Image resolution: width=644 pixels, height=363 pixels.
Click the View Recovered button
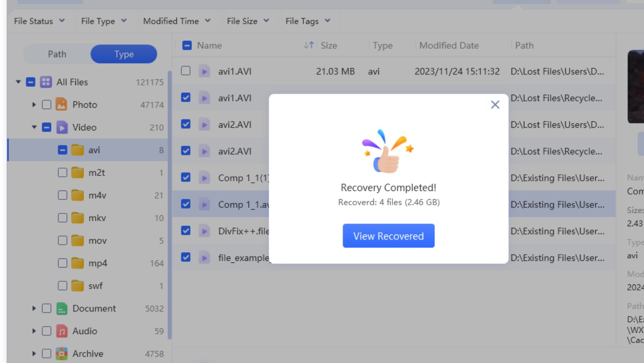point(388,236)
